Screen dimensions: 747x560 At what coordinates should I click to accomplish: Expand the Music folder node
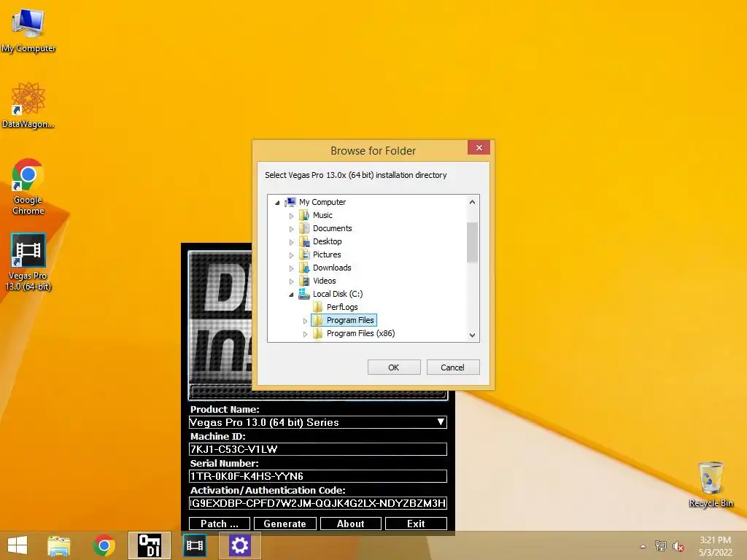(x=292, y=216)
